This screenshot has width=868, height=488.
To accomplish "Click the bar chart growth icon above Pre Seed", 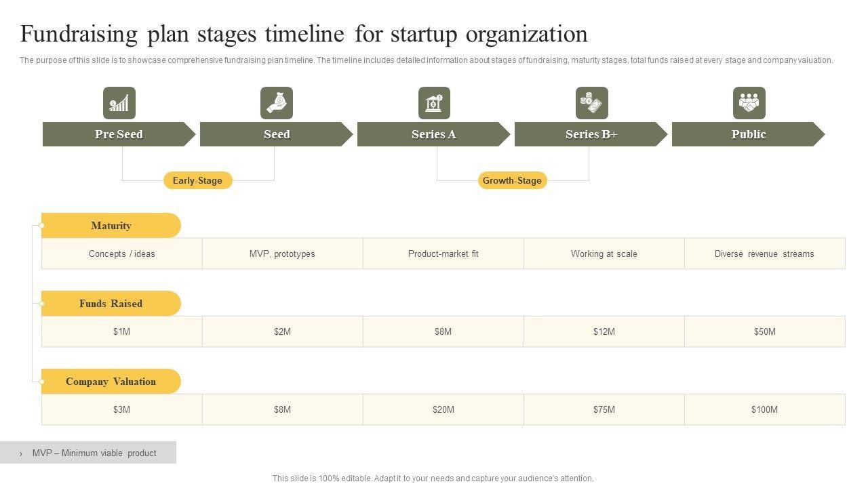I will click(x=119, y=103).
